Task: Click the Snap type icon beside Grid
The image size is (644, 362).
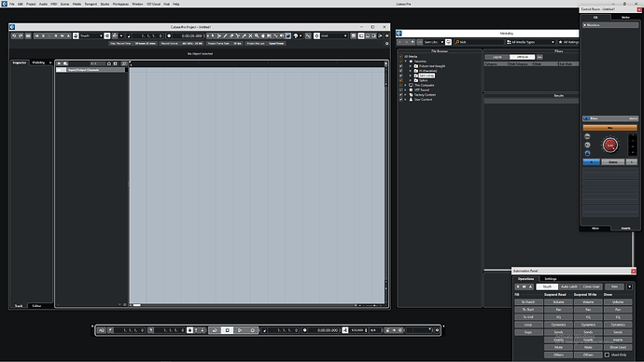Action: (316, 35)
